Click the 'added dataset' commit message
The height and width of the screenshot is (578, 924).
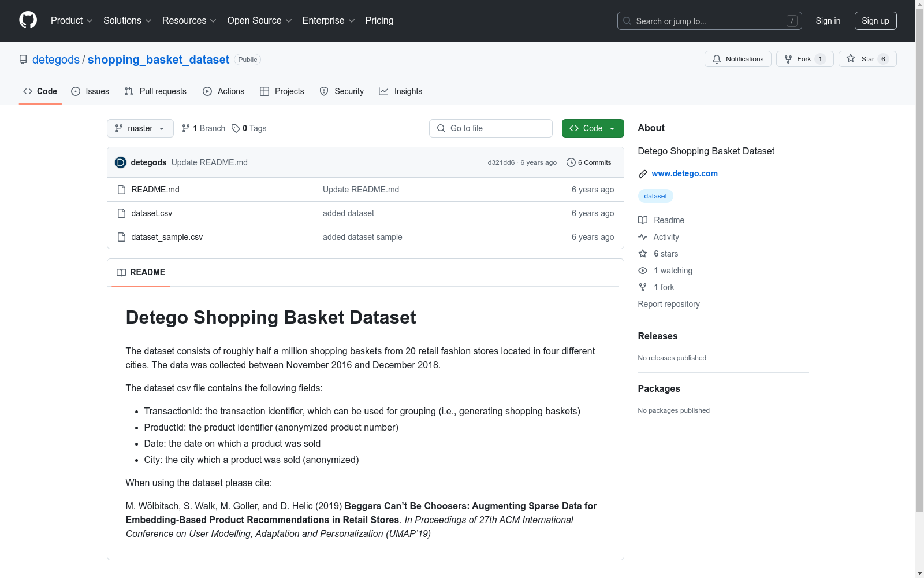tap(348, 213)
